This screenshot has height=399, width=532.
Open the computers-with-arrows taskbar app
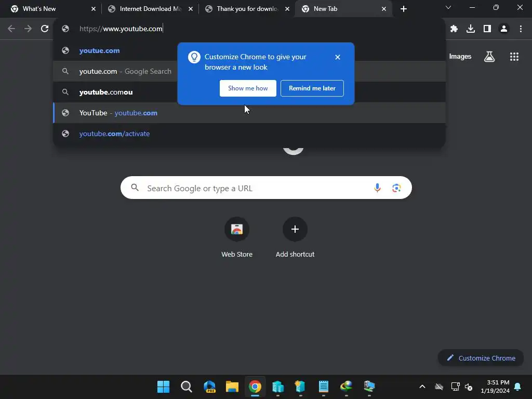tap(369, 386)
